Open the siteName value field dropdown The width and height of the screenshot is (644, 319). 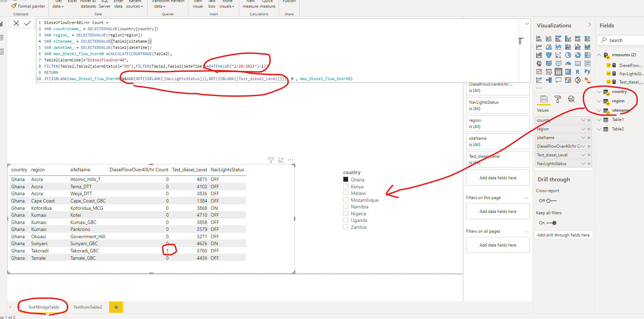pyautogui.click(x=583, y=138)
